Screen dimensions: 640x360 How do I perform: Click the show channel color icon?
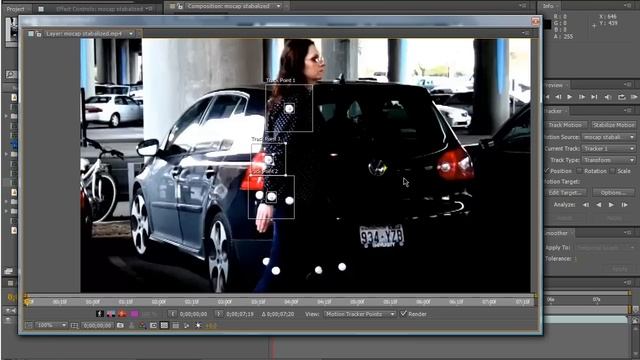click(x=142, y=325)
